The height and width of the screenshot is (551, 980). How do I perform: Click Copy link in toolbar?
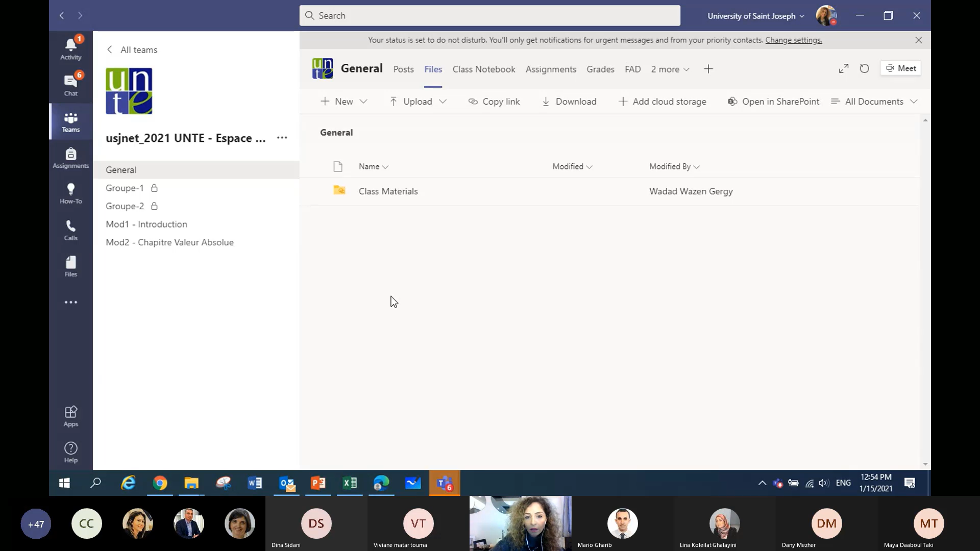(494, 102)
